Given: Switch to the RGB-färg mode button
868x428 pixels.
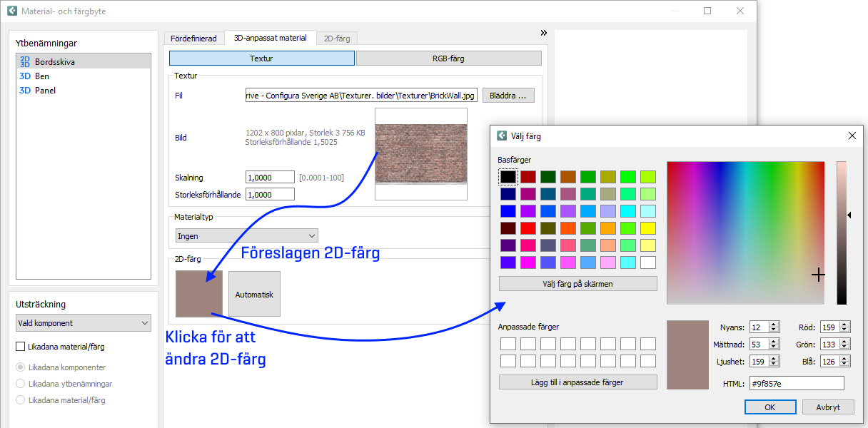Looking at the screenshot, I should click(448, 58).
